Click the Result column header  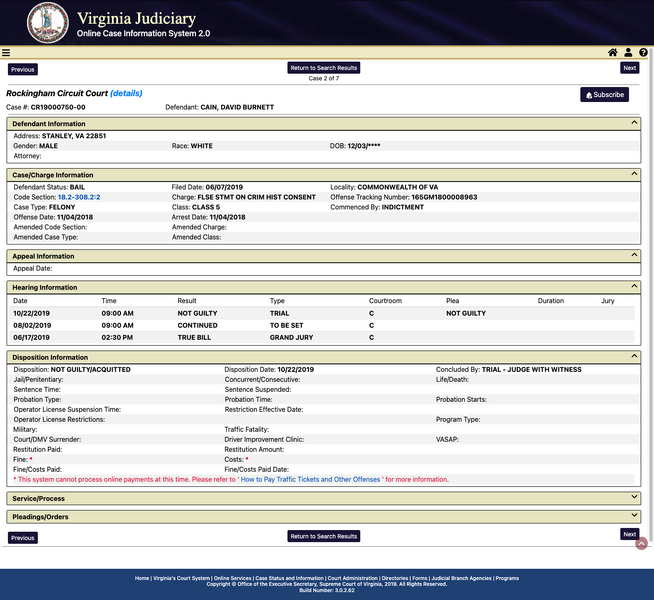187,301
